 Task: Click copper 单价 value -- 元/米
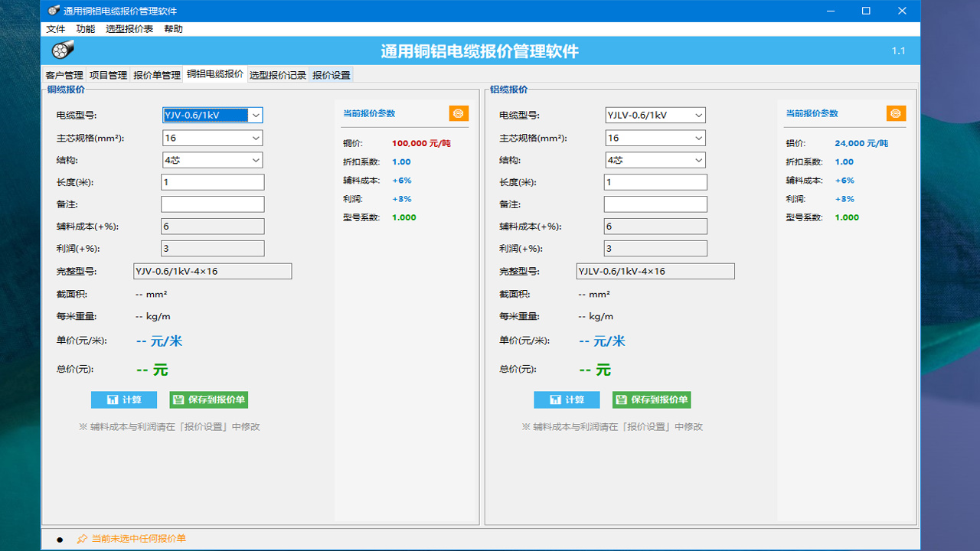click(159, 341)
